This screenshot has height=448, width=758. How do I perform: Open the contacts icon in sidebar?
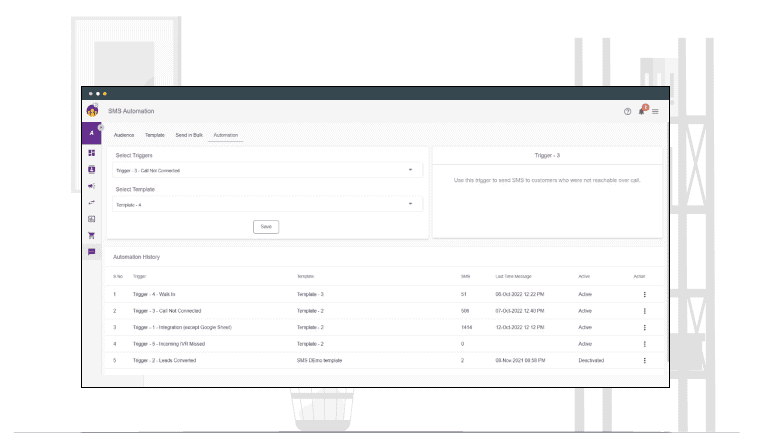tap(93, 169)
